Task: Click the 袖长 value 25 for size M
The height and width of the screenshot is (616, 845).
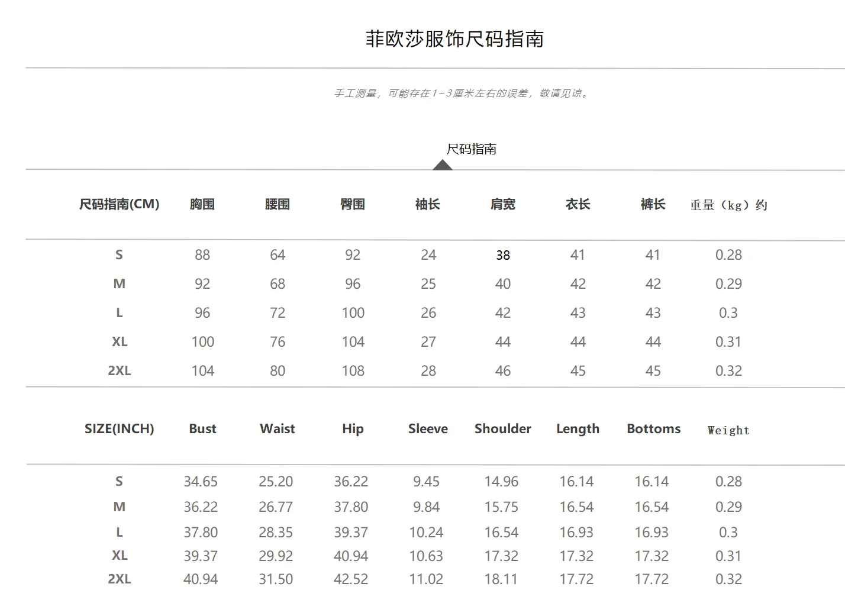Action: tap(428, 284)
